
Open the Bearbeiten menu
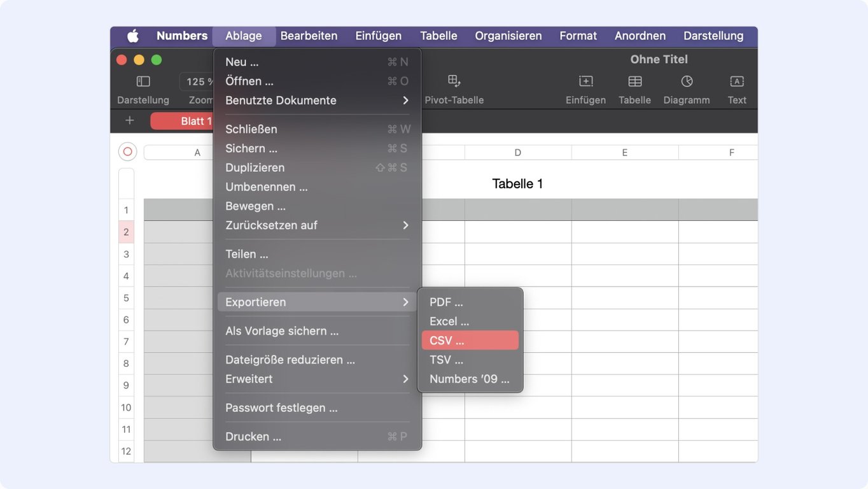[309, 36]
